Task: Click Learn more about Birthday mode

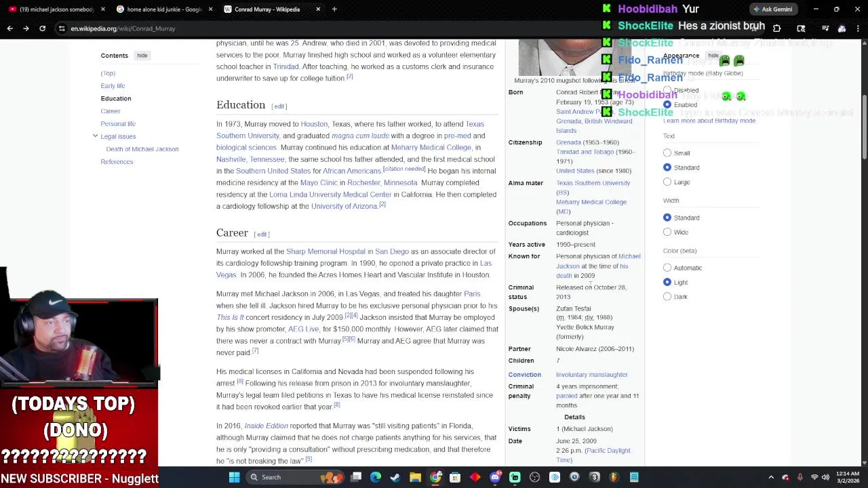Action: click(709, 121)
